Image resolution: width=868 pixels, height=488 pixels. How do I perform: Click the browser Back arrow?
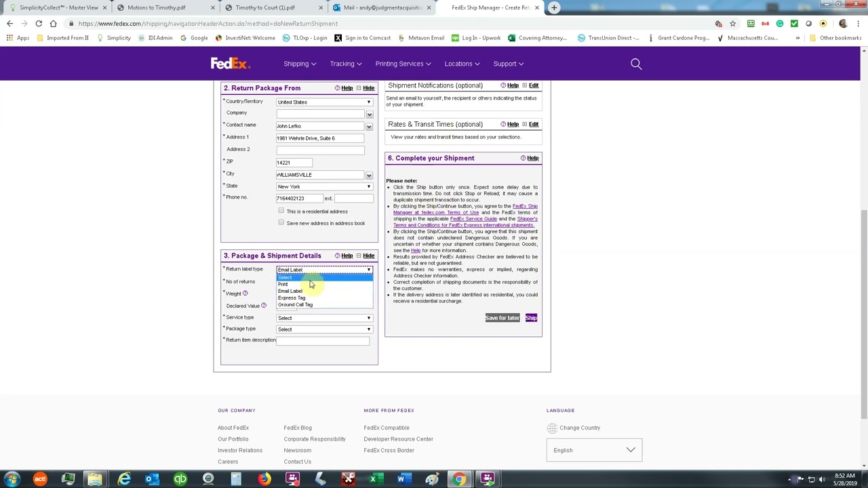click(9, 24)
